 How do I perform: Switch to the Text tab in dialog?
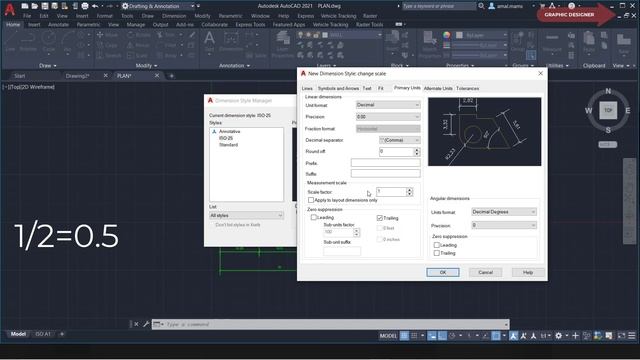click(367, 88)
